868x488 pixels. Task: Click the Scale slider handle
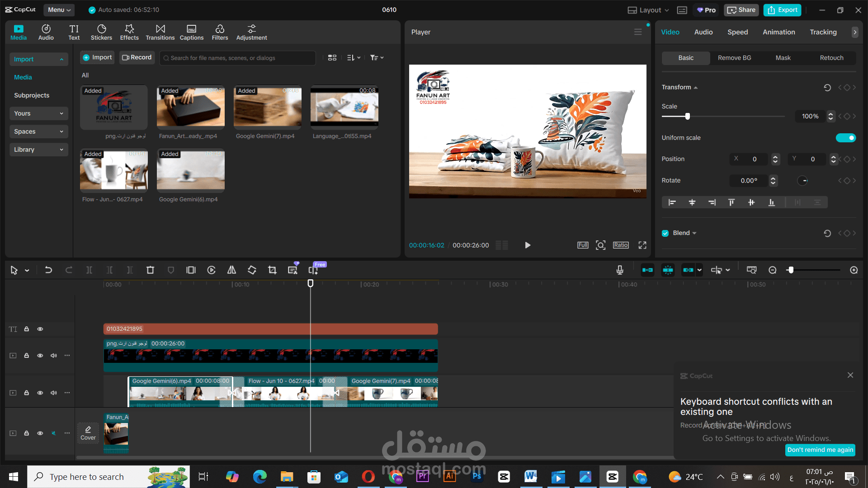pos(688,117)
